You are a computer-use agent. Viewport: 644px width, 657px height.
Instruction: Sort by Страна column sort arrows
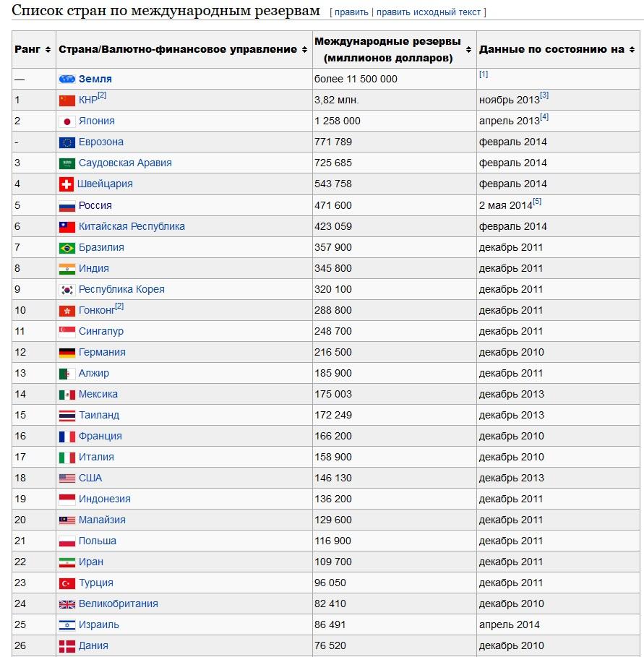[304, 49]
